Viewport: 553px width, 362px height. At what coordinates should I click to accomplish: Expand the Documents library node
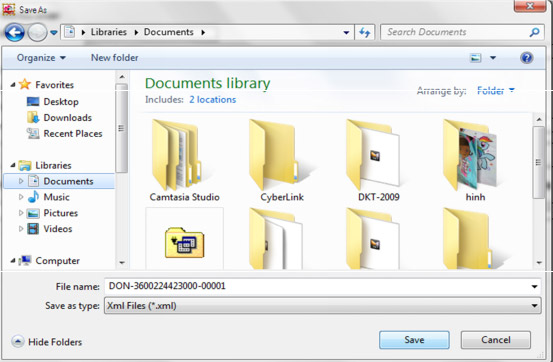click(x=21, y=181)
